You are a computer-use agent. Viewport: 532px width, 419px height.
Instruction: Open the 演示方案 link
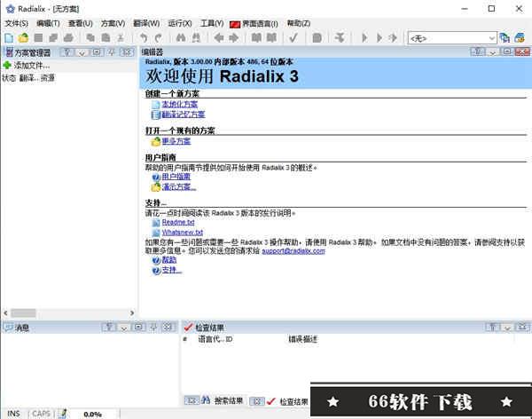click(179, 187)
